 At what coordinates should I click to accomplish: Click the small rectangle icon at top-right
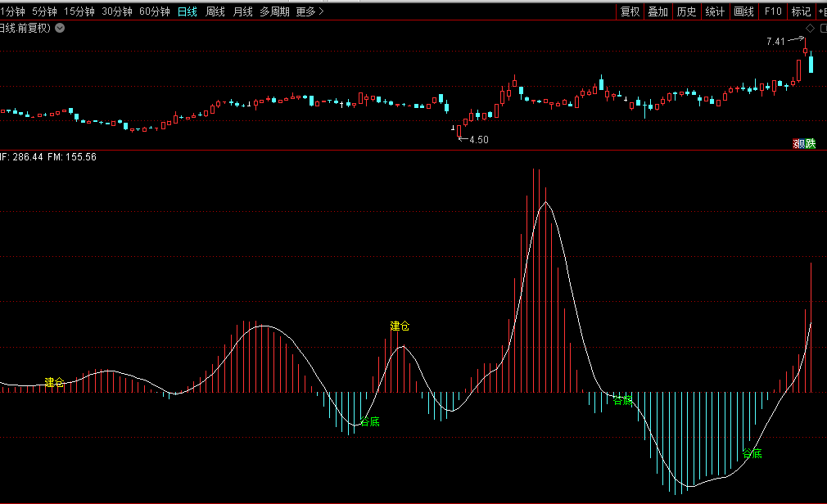pos(821,28)
